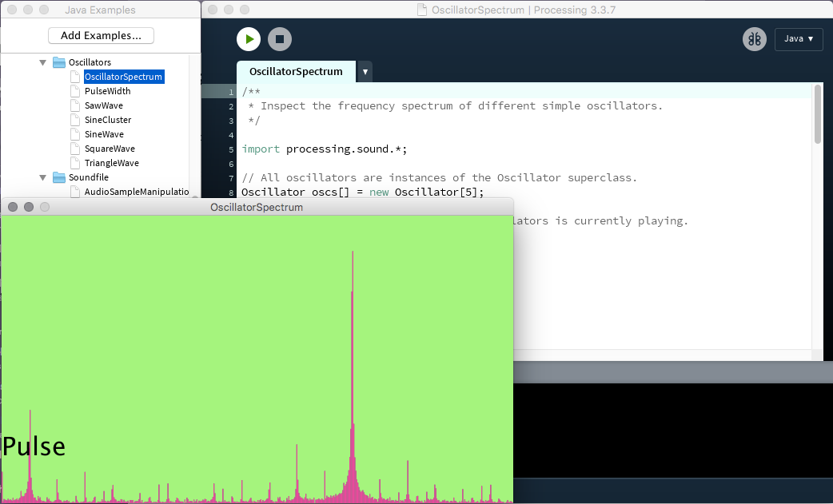Select the SawWave example

[104, 105]
